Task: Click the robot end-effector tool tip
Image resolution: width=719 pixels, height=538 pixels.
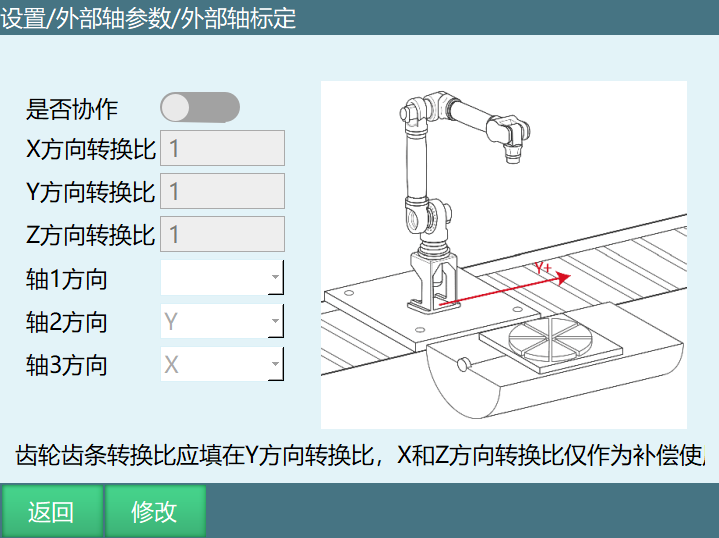Action: click(x=513, y=154)
